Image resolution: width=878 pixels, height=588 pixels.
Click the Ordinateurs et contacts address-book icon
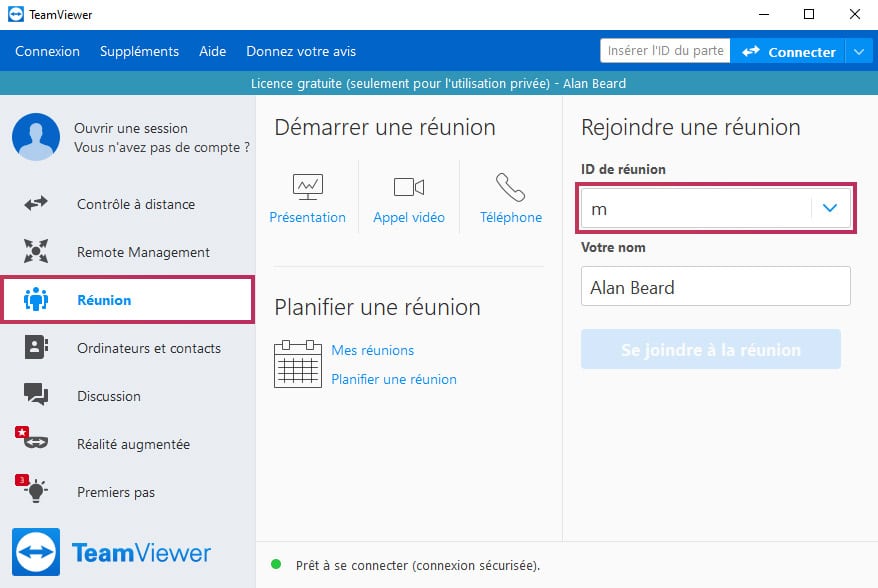coord(36,347)
